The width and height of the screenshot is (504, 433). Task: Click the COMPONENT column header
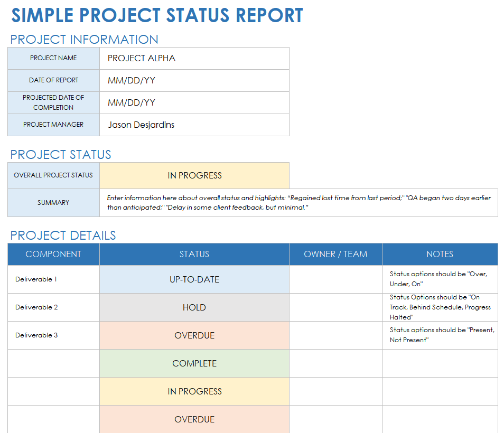pyautogui.click(x=53, y=254)
